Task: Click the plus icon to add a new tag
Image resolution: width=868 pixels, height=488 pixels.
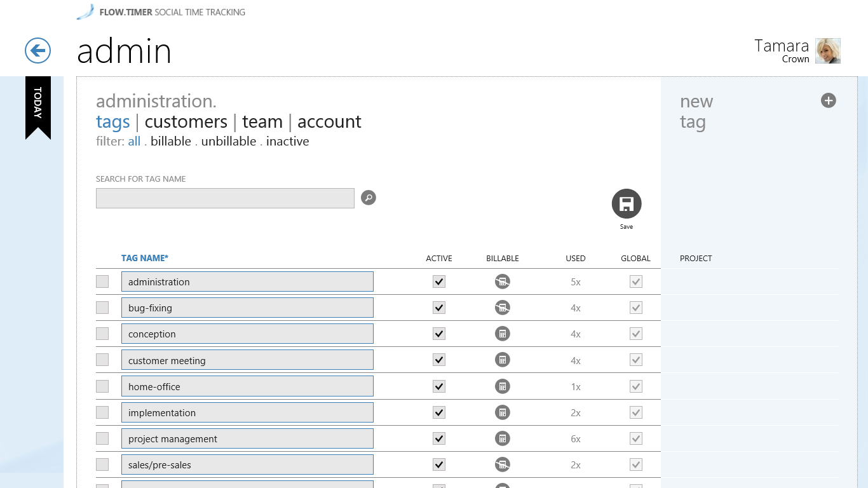Action: (828, 100)
